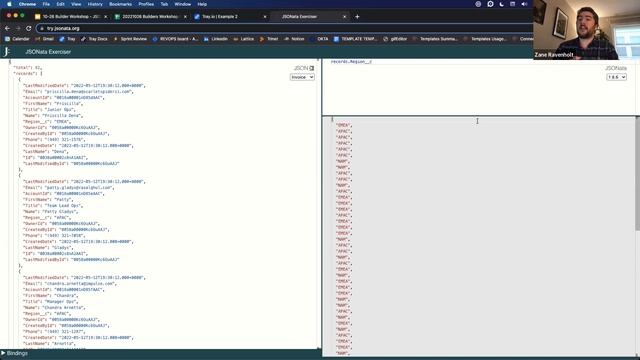
Task: Open the Apple menu
Action: click(9, 4)
